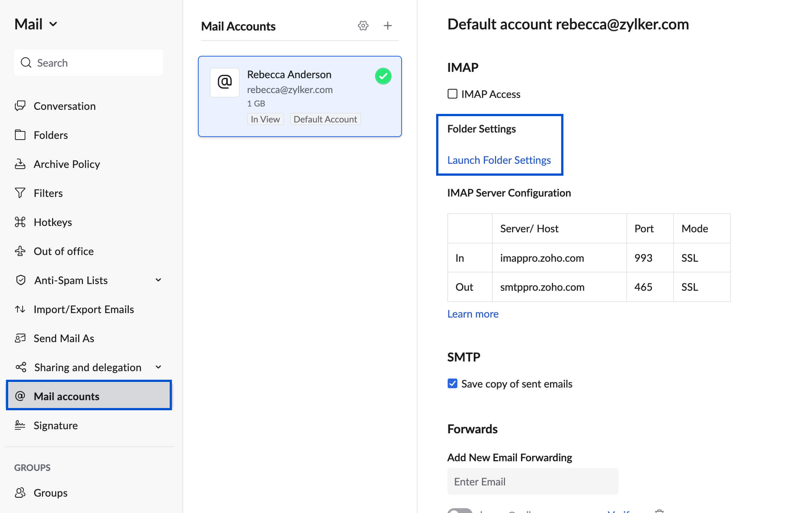Click the Learn more link
This screenshot has height=513, width=812.
click(473, 313)
